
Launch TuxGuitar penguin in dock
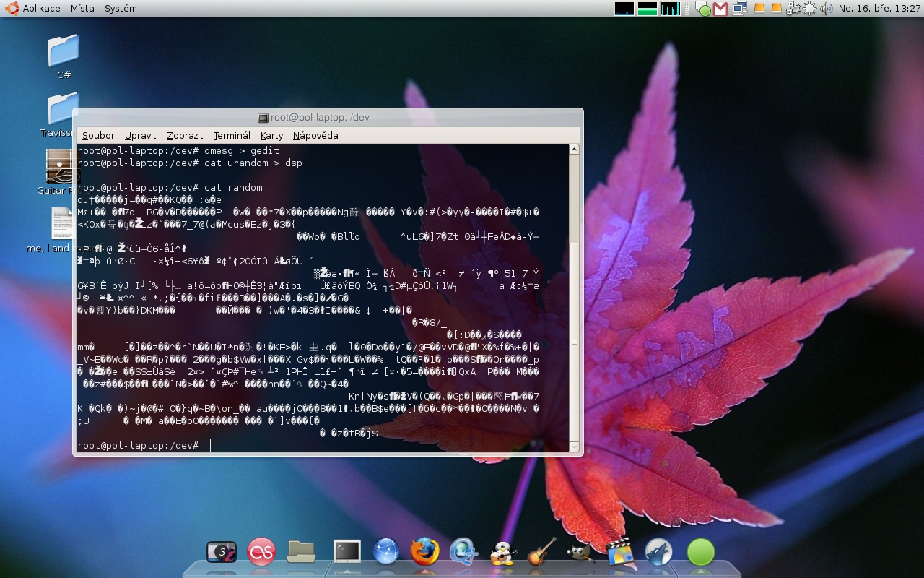pyautogui.click(x=502, y=553)
